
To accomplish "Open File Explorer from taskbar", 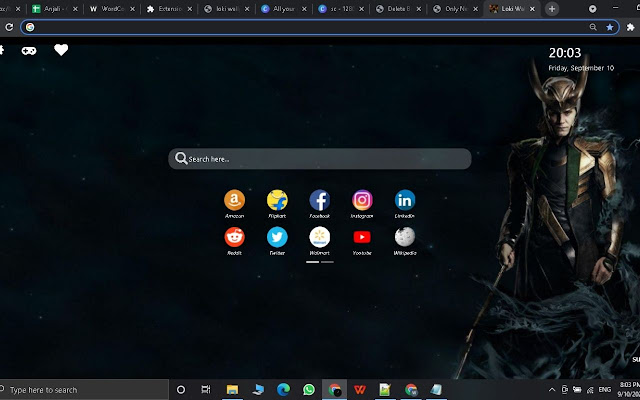I will 232,390.
